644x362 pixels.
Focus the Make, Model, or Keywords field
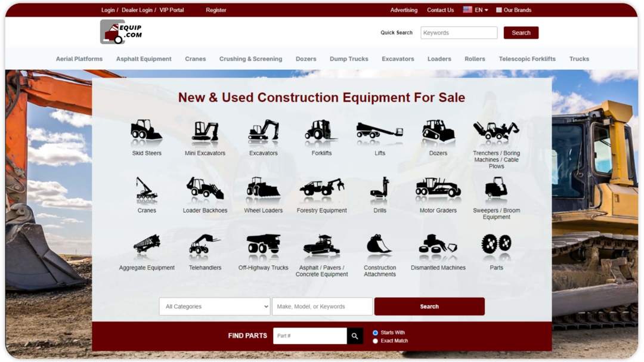322,307
